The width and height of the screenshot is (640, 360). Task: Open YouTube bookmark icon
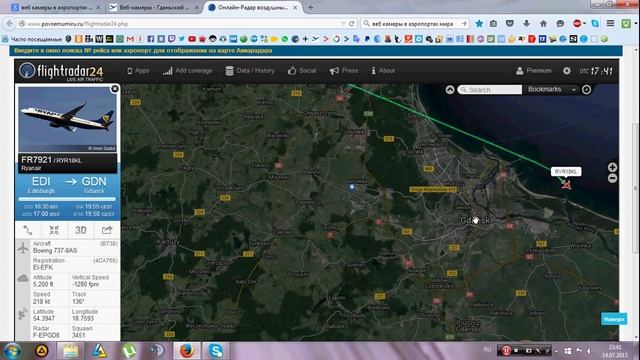pos(192,39)
